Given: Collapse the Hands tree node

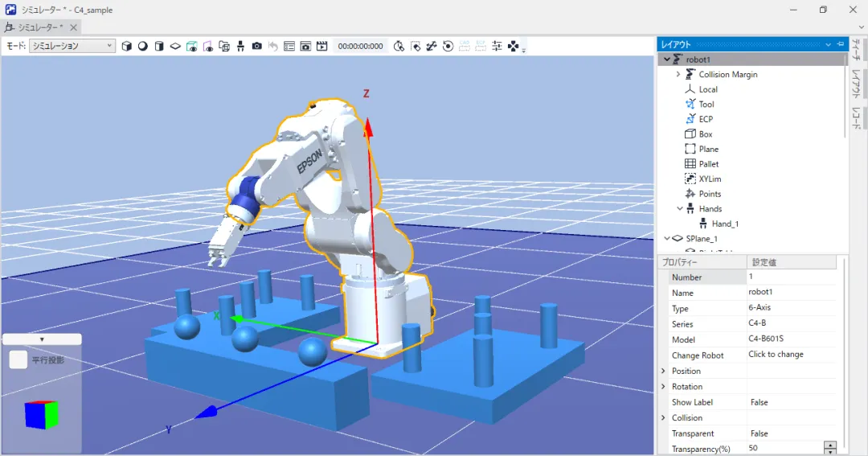Looking at the screenshot, I should pyautogui.click(x=678, y=208).
